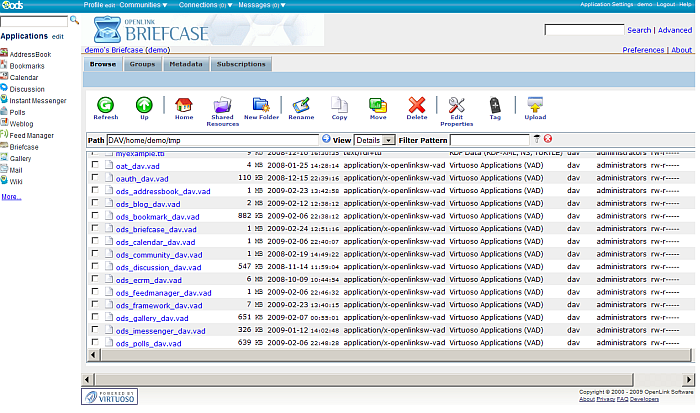The height and width of the screenshot is (413, 700).
Task: Click the Upload icon
Action: point(535,103)
